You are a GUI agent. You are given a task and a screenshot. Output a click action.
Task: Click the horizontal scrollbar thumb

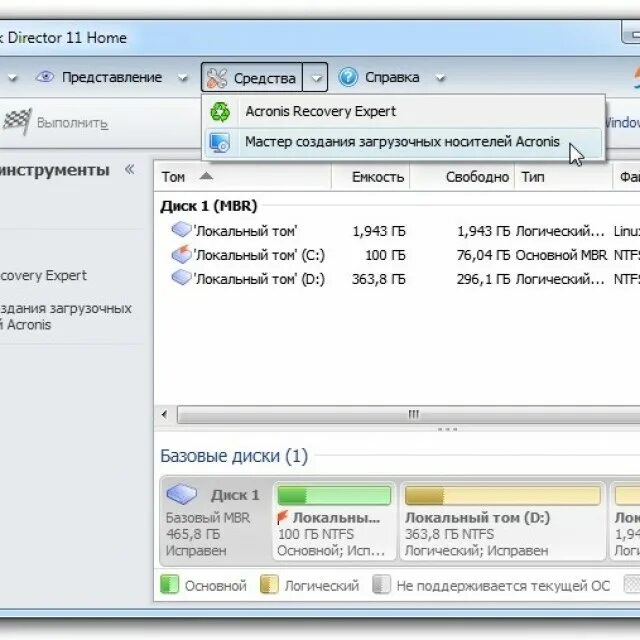(x=409, y=415)
